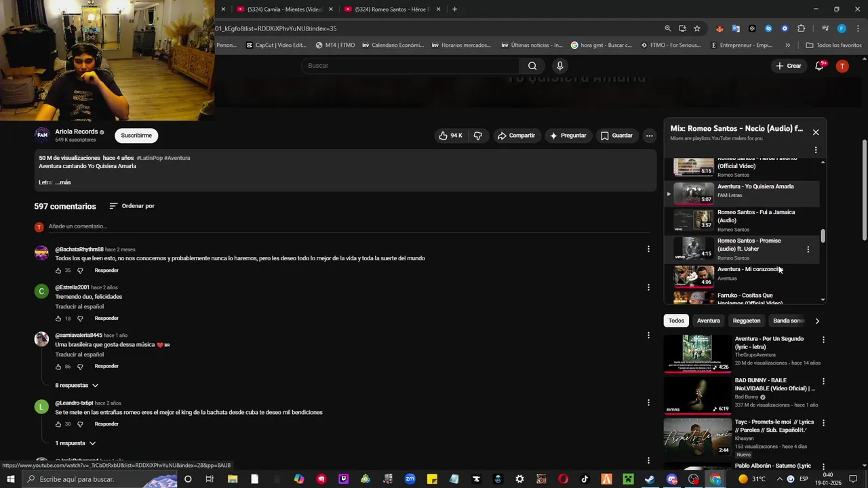The image size is (868, 488).
Task: Open Chrome zoom magnifier in address bar
Action: click(x=668, y=28)
